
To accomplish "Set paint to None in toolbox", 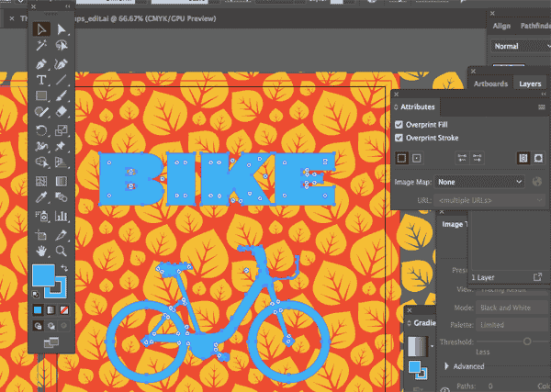I will pos(64,309).
